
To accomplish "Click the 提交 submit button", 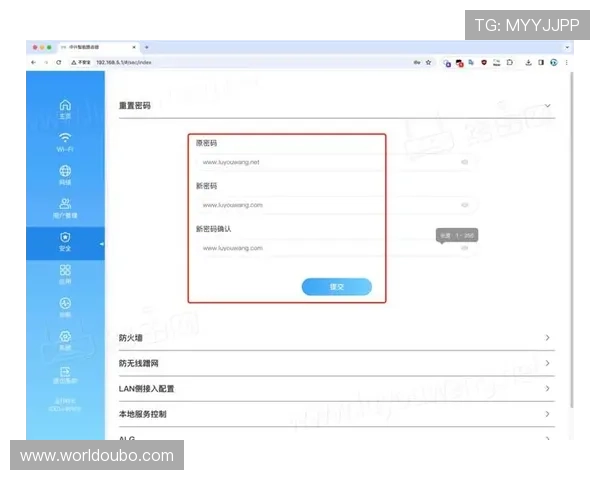I will 337,287.
